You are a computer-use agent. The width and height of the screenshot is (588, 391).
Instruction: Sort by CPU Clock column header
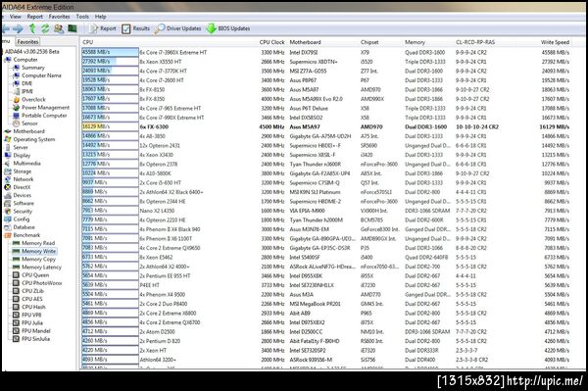[271, 42]
